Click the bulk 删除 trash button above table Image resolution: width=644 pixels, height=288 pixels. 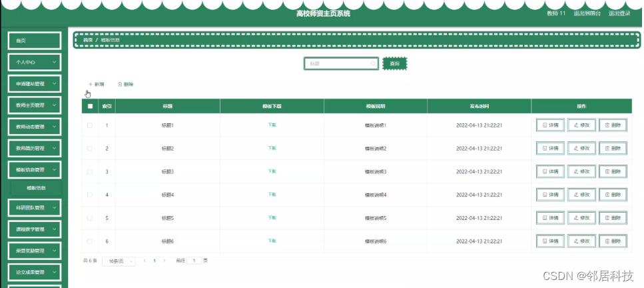pos(126,85)
